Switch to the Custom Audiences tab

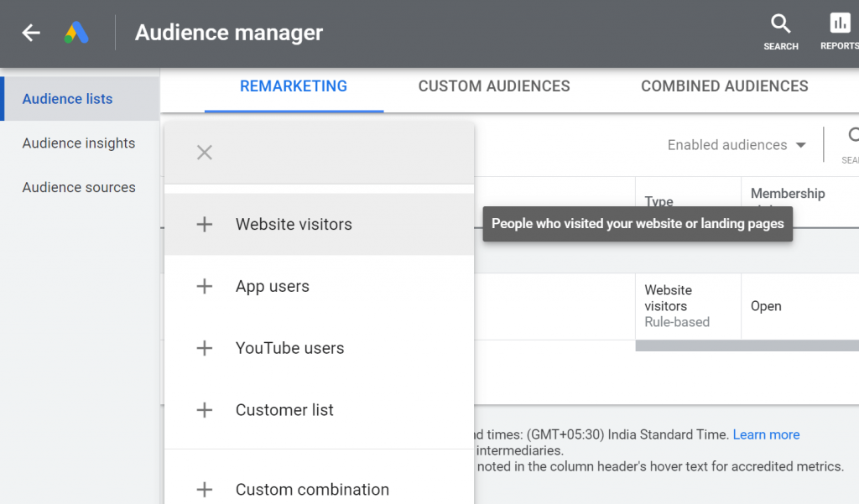coord(494,86)
